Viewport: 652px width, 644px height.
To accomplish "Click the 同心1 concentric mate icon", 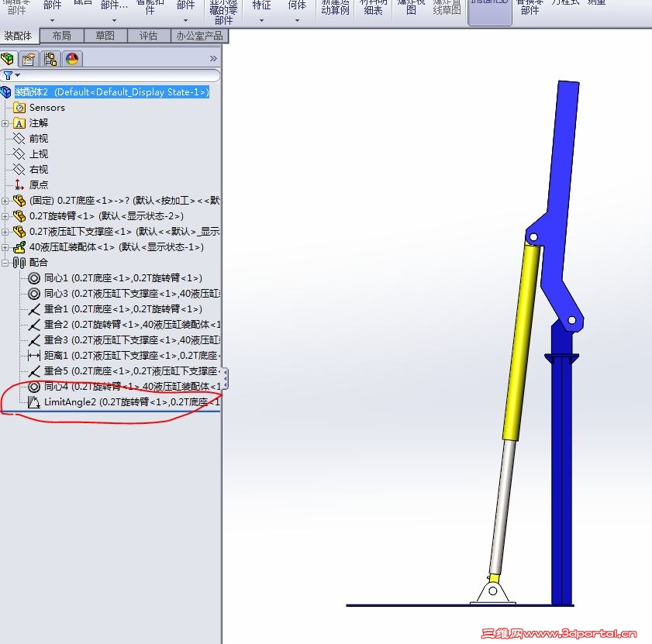I will point(34,277).
